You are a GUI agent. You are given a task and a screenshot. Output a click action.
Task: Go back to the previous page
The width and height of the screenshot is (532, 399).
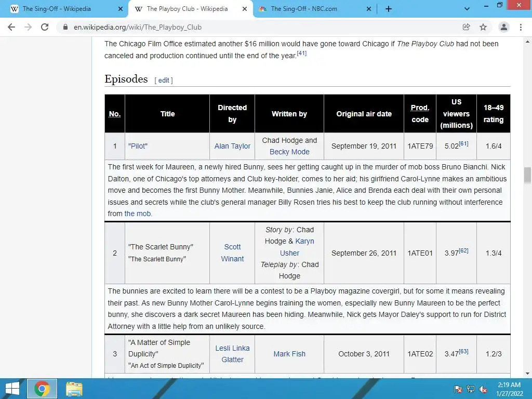pyautogui.click(x=11, y=27)
